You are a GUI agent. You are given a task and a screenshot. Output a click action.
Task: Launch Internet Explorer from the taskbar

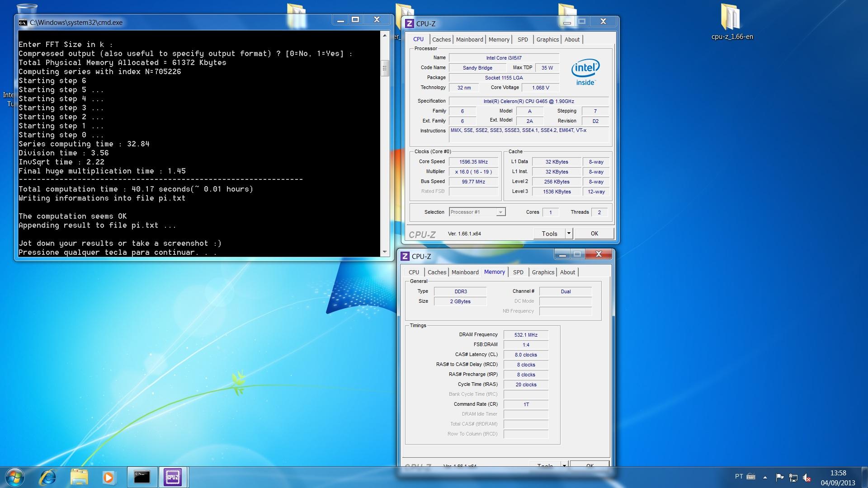[47, 478]
